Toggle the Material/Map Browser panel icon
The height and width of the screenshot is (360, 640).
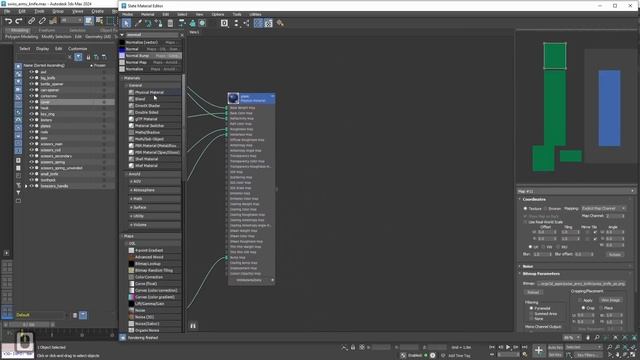258,23
